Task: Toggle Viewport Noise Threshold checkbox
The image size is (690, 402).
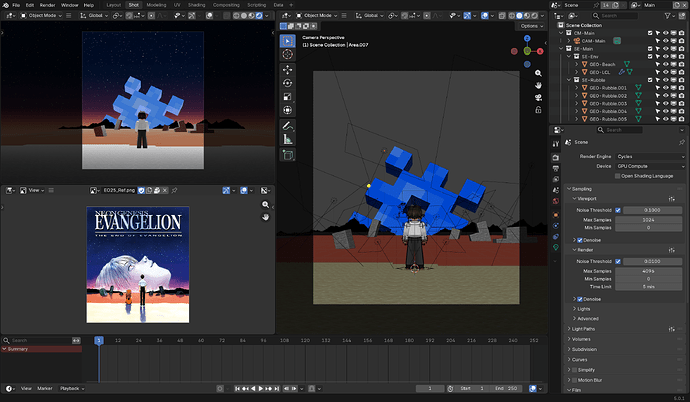Action: click(x=618, y=210)
